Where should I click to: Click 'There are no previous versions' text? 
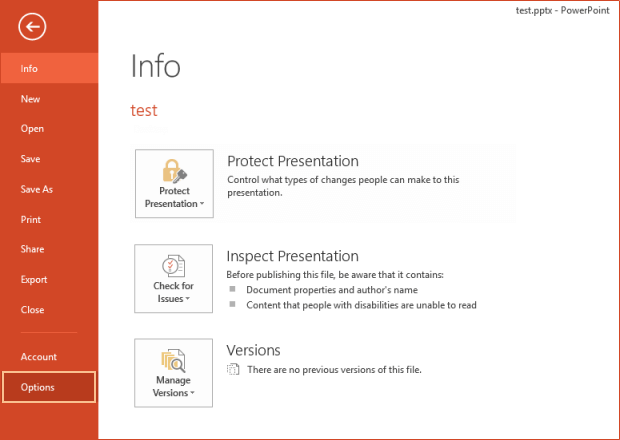click(335, 370)
